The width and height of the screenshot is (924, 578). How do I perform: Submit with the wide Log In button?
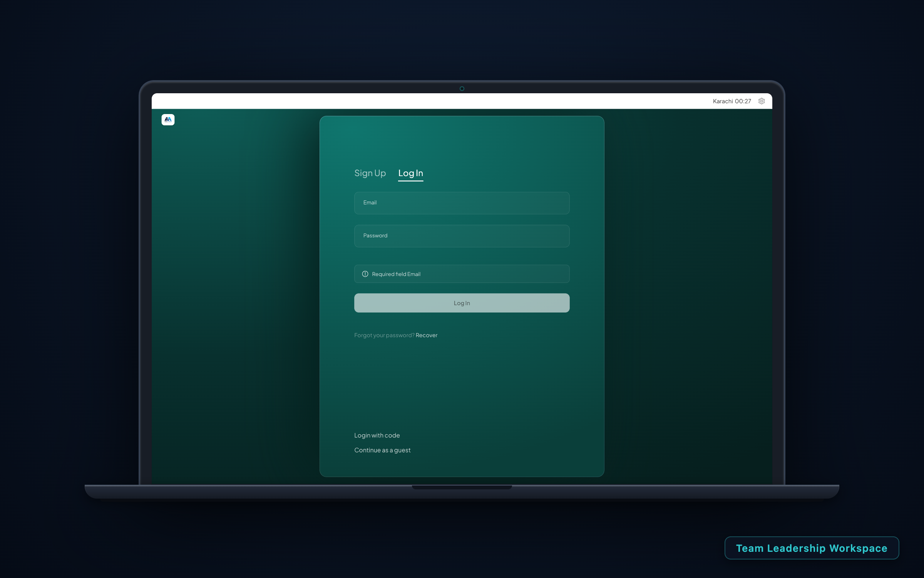(x=462, y=303)
